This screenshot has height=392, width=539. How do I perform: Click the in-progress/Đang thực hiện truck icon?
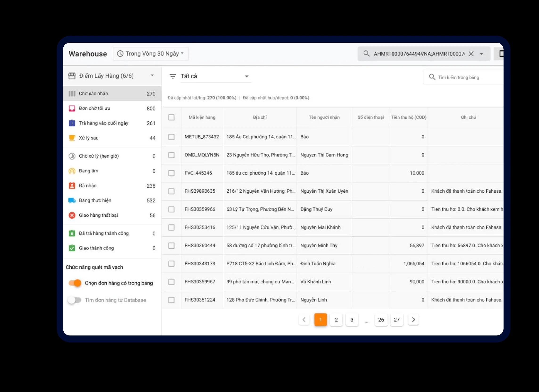(x=71, y=200)
